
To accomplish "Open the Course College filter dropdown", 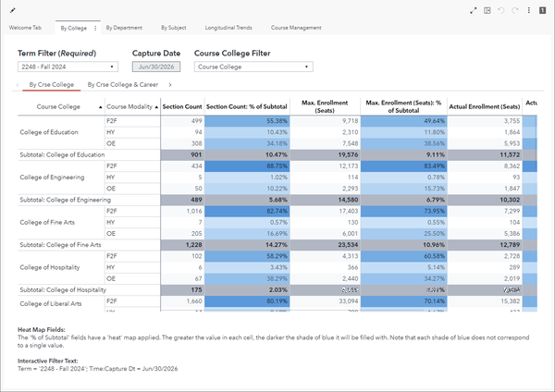I will (253, 67).
